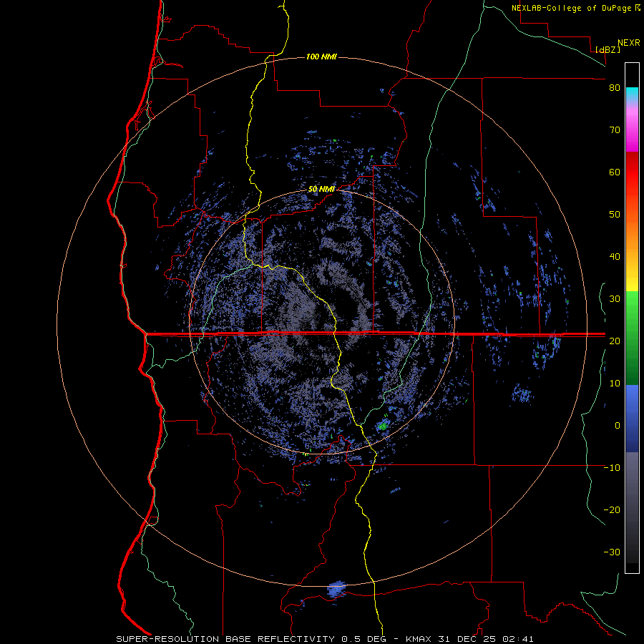Click the 80 value on the dBZ scale
The width and height of the screenshot is (644, 644).
(x=615, y=88)
